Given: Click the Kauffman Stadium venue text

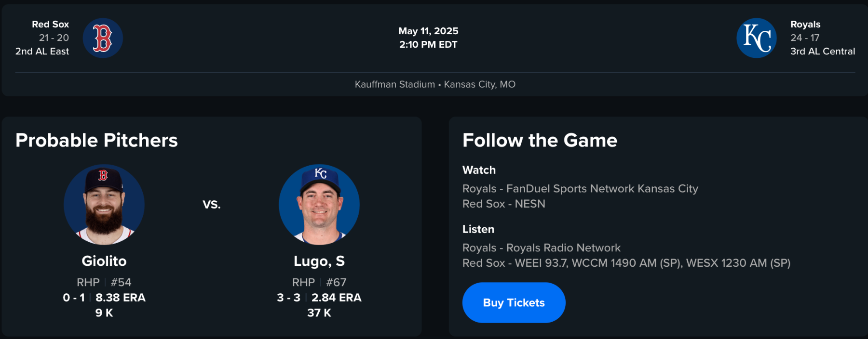Looking at the screenshot, I should (395, 84).
